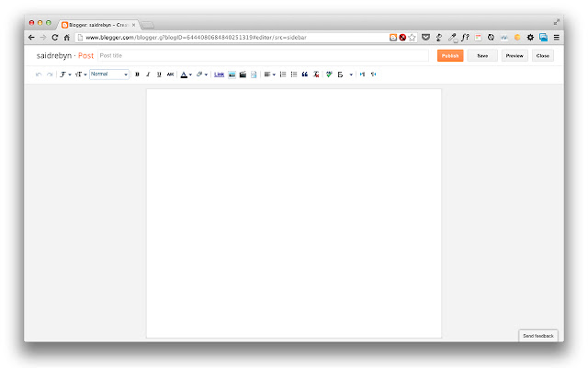
Task: Open the Chrome hamburger menu
Action: point(556,37)
